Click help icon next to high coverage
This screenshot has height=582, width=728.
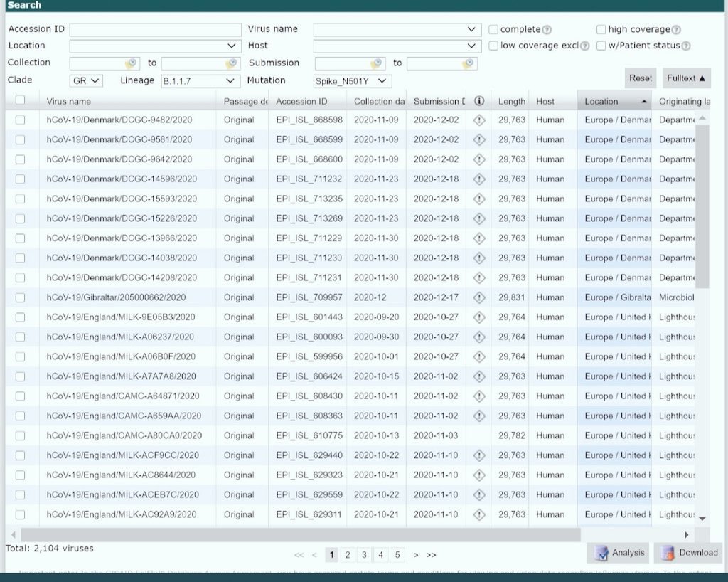[676, 30]
